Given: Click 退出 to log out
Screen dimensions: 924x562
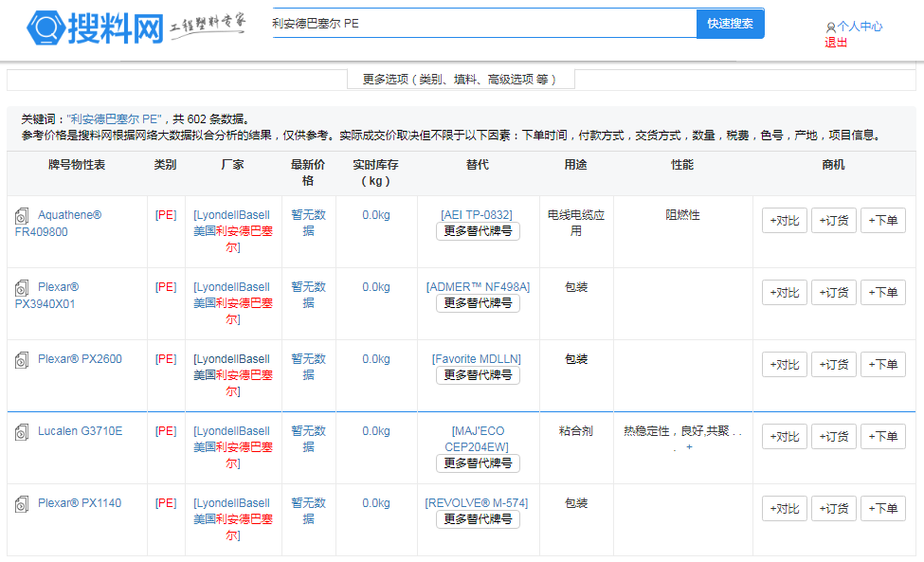Looking at the screenshot, I should [836, 43].
